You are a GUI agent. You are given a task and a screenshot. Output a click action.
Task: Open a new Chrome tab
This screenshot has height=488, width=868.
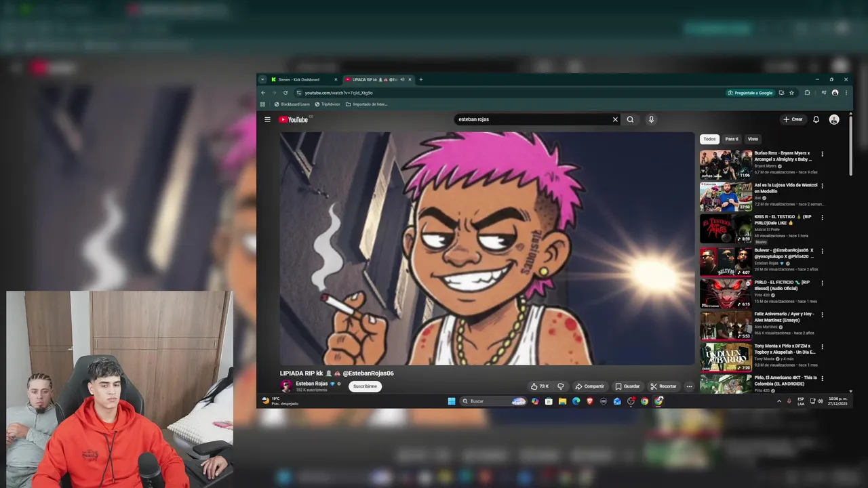[420, 79]
